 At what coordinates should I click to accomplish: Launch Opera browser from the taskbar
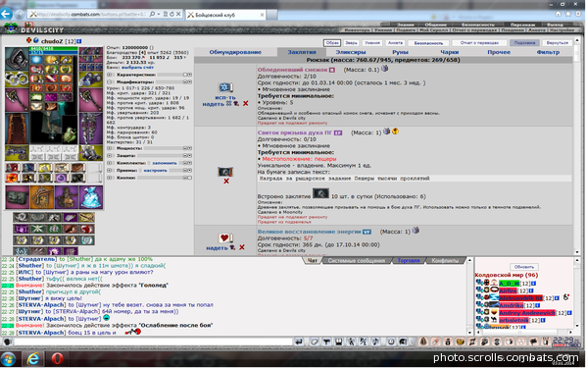(58, 359)
